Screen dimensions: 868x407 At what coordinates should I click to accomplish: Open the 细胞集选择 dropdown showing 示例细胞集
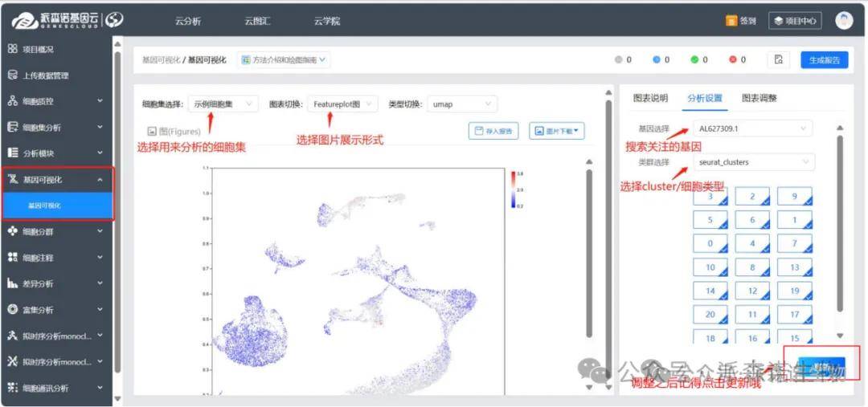223,104
